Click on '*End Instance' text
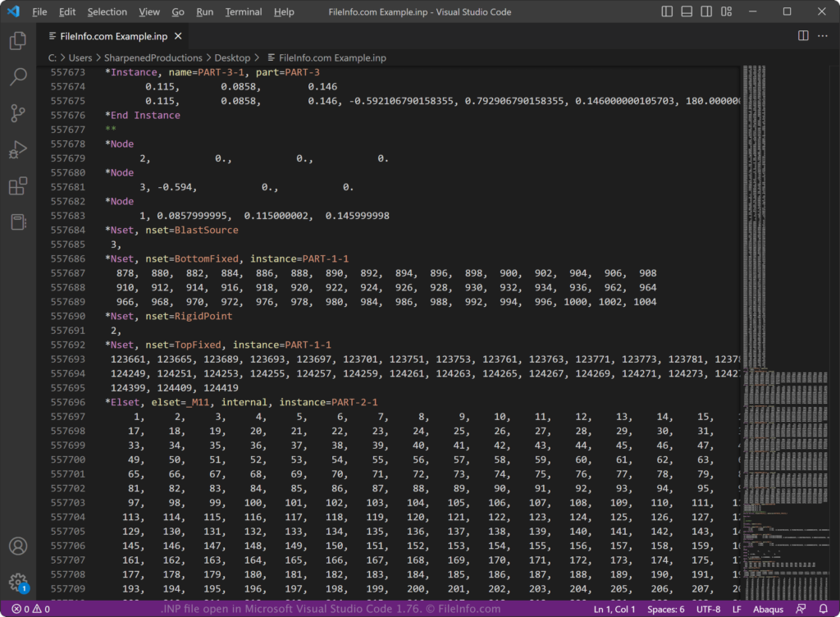Screen dimensions: 840x617 (143, 115)
